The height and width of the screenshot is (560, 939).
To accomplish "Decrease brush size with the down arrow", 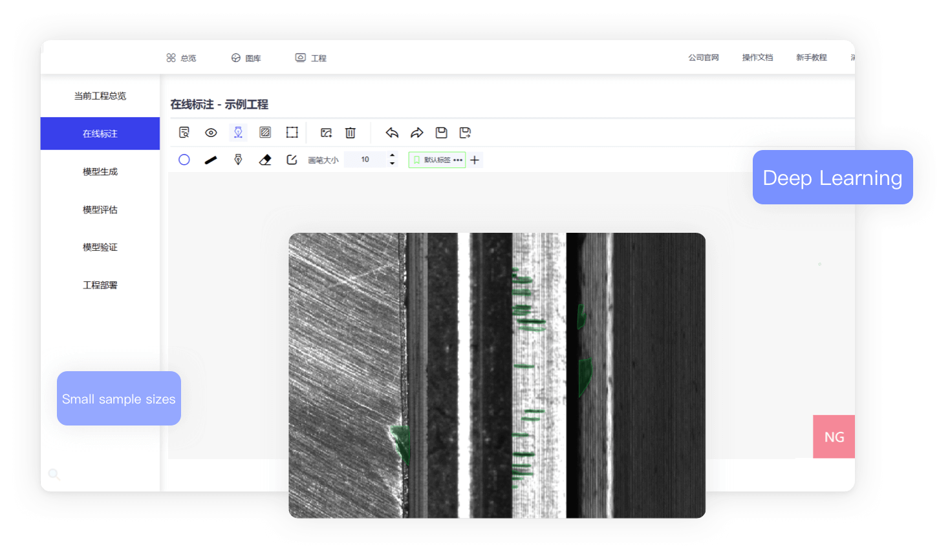I will pyautogui.click(x=392, y=164).
